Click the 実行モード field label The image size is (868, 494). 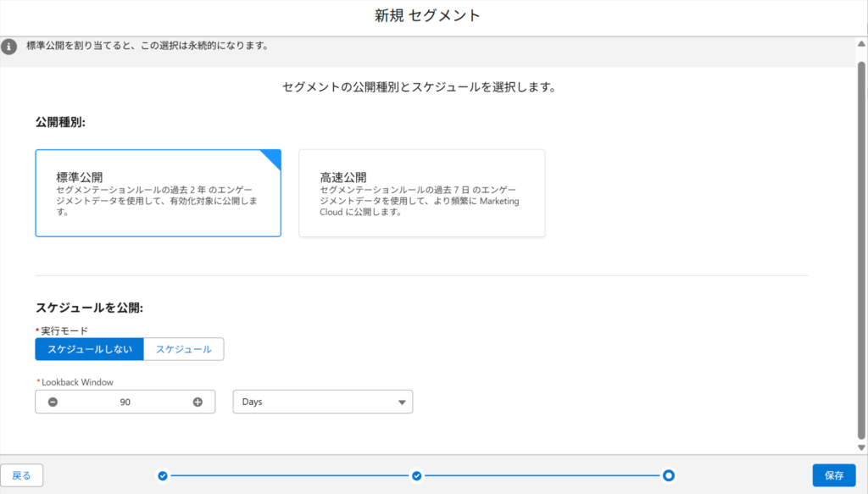[64, 330]
